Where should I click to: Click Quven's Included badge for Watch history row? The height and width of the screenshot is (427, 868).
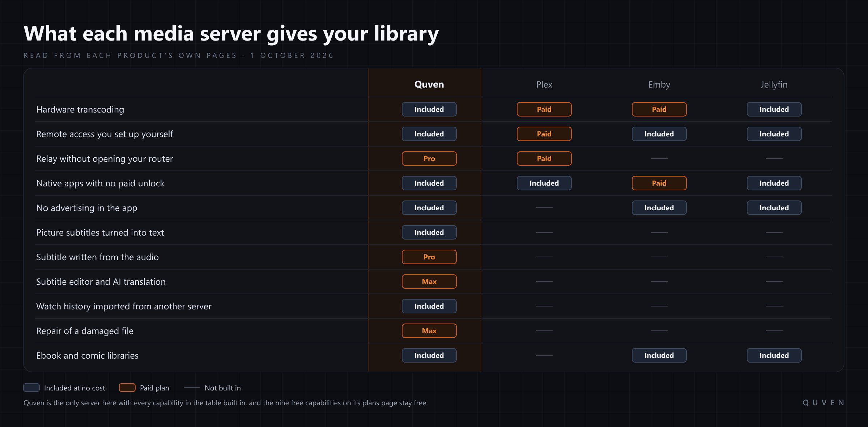click(x=429, y=306)
